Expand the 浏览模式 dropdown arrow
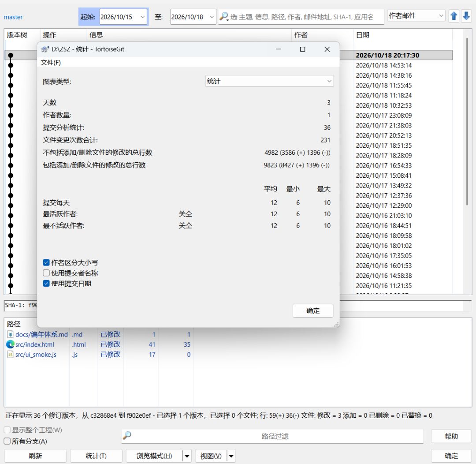The image size is (476, 464). coord(187,456)
